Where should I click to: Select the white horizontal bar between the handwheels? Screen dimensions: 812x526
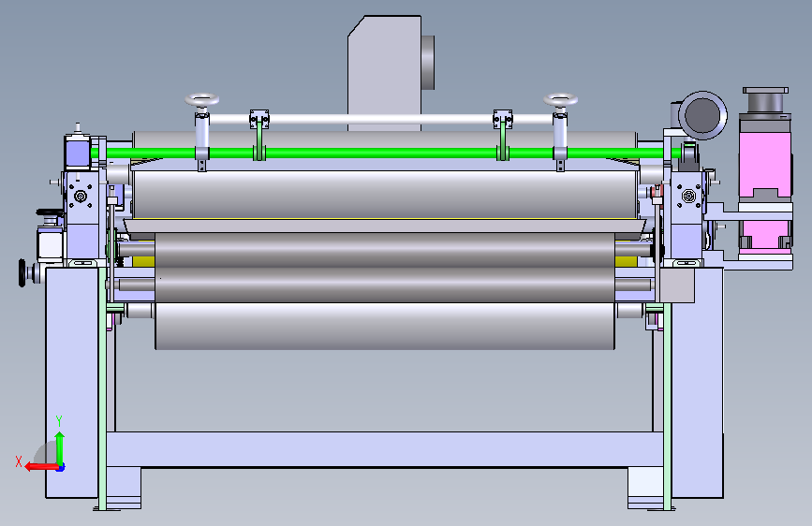coord(380,119)
